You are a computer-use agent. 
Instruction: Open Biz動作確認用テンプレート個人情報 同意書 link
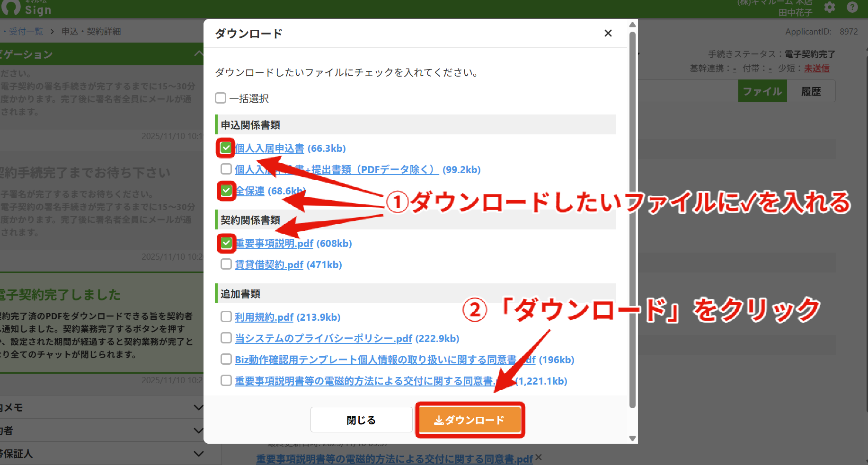[x=385, y=360]
